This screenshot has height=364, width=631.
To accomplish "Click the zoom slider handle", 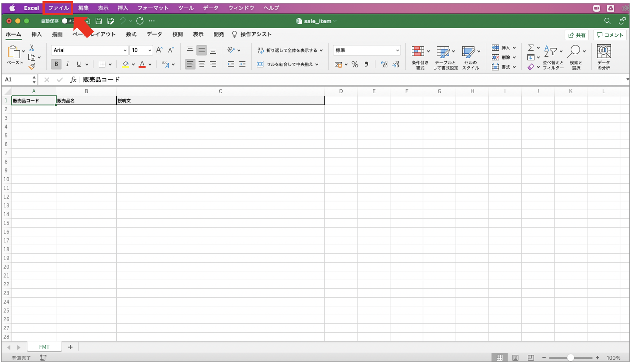I will (570, 358).
